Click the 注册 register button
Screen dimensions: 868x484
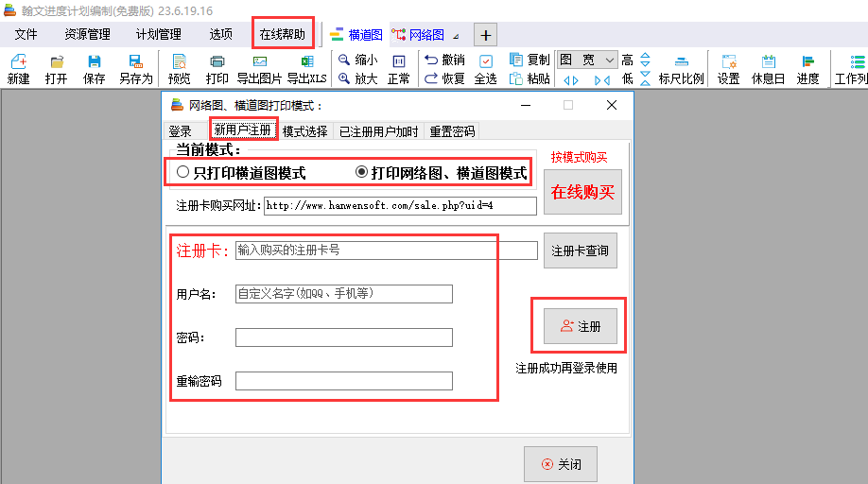[x=580, y=326]
